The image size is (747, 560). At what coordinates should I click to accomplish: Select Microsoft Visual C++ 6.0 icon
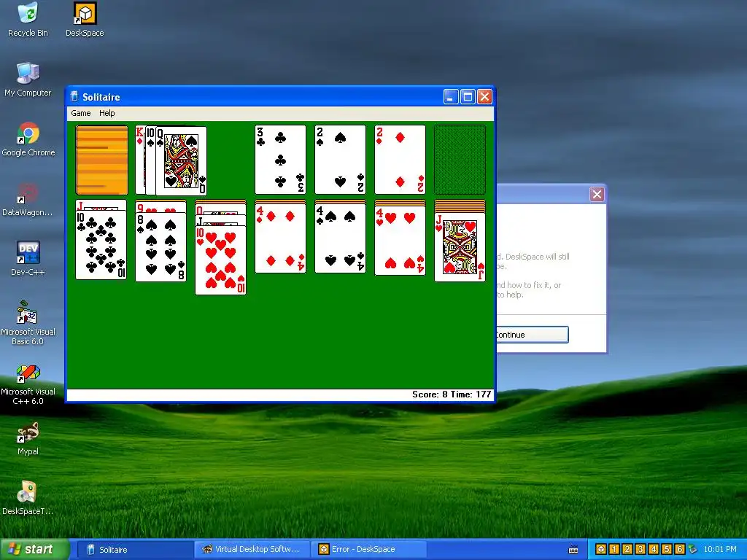click(x=28, y=383)
